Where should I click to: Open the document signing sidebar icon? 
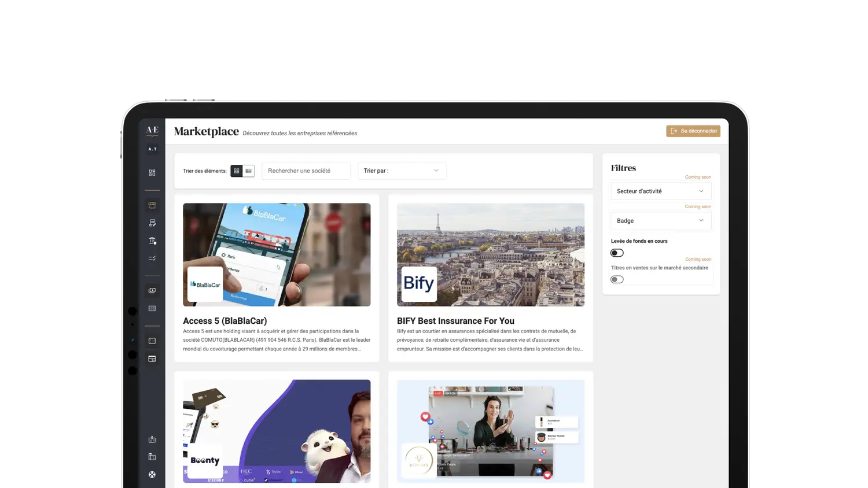152,223
